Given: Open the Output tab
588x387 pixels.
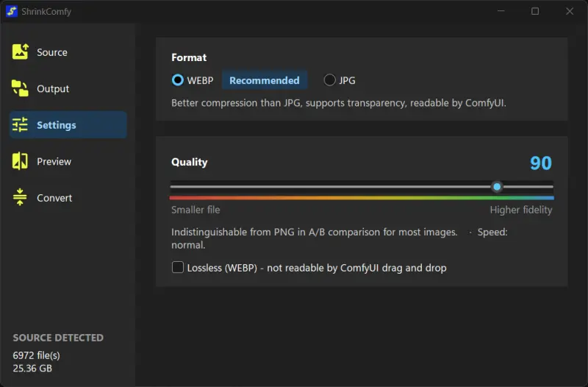Looking at the screenshot, I should point(68,88).
